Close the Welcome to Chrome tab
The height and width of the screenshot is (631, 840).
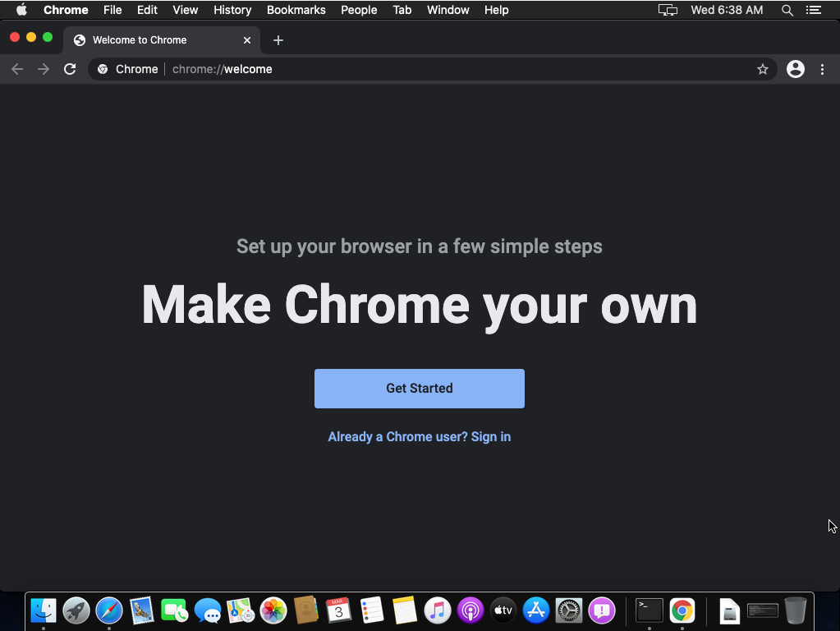[247, 40]
